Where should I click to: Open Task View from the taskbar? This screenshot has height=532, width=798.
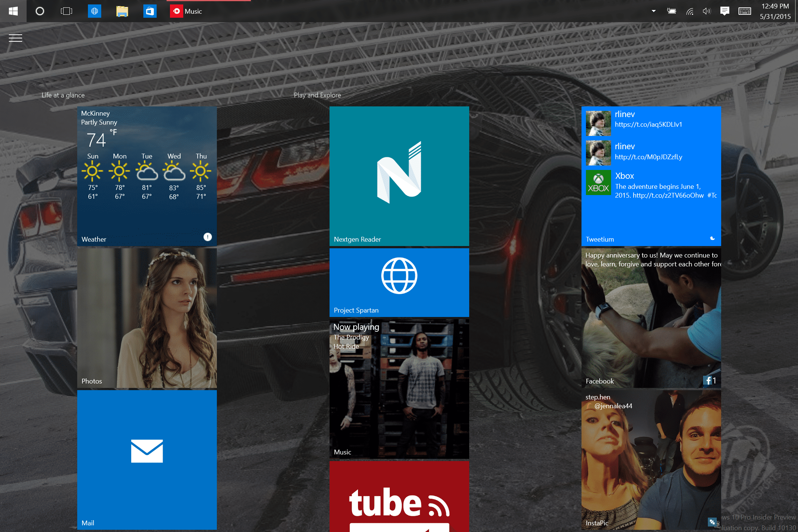tap(66, 11)
